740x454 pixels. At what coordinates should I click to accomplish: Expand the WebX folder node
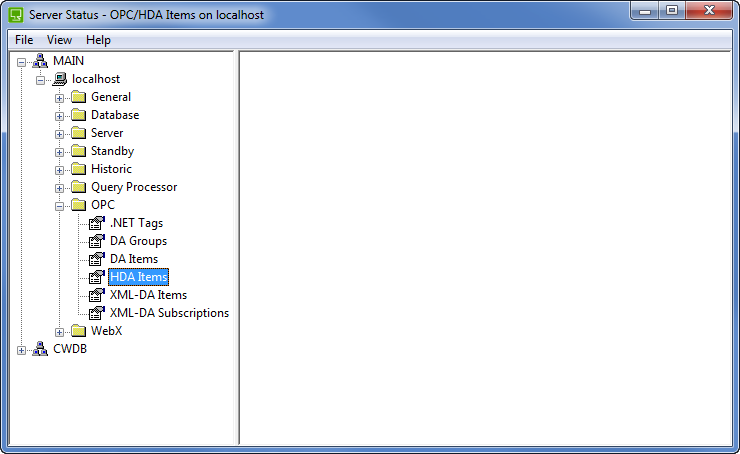[60, 331]
